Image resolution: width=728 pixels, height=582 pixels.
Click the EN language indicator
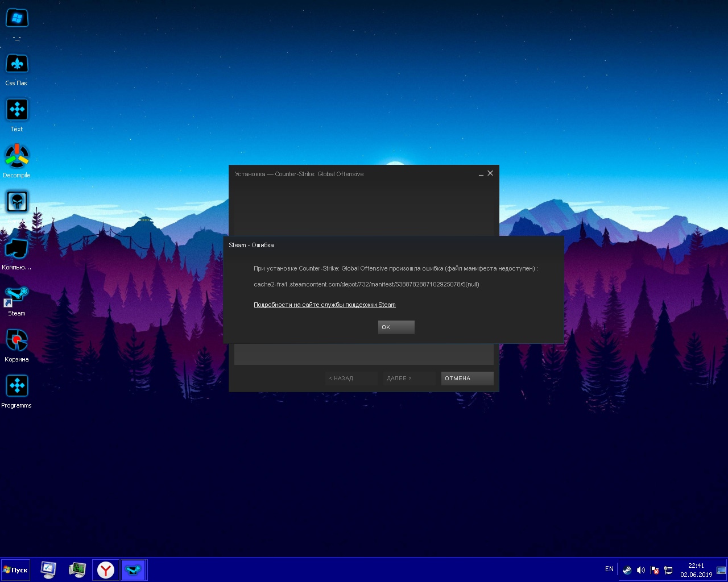pos(609,569)
